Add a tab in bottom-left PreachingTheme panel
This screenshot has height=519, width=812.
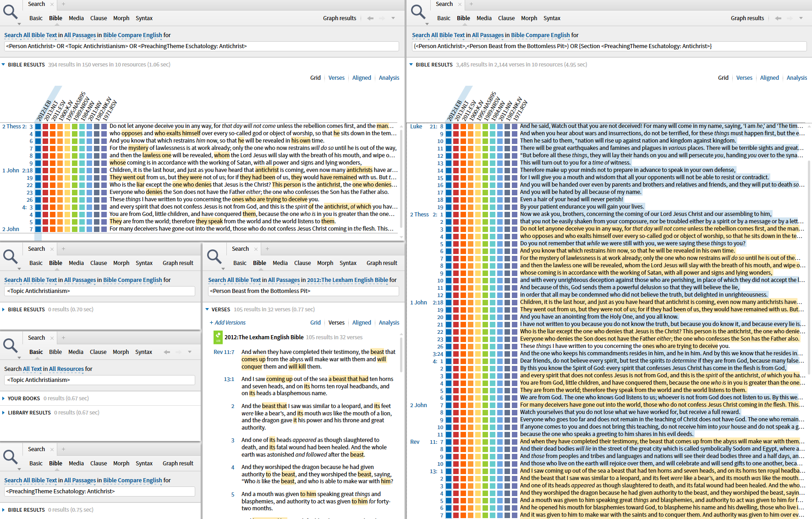click(64, 449)
